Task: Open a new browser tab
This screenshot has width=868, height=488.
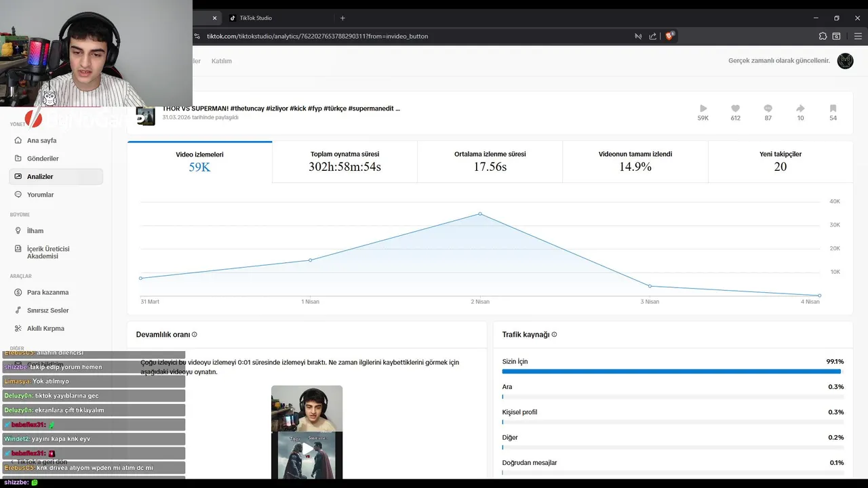Action: tap(342, 18)
